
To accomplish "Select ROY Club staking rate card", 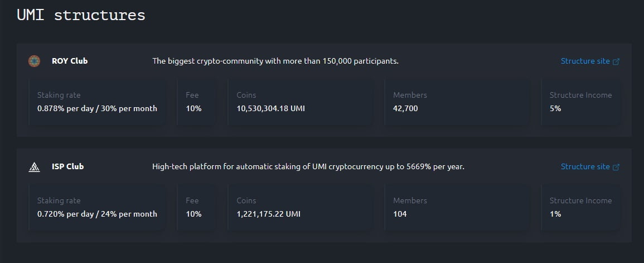I will pyautogui.click(x=97, y=102).
